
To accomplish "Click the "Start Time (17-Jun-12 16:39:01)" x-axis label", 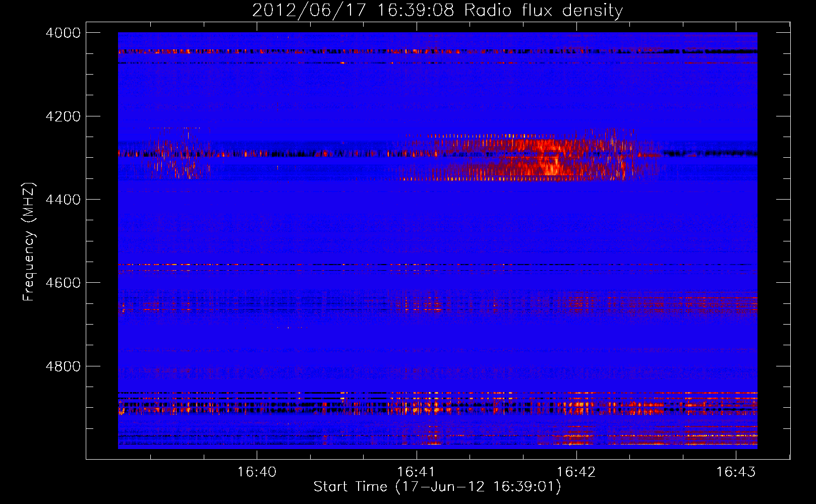I will coord(437,487).
